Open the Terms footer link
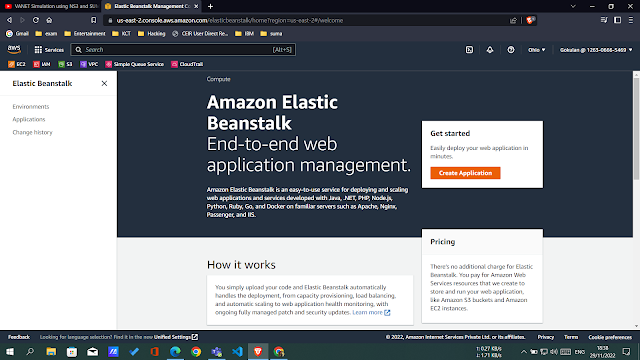The image size is (640, 360). point(571,337)
